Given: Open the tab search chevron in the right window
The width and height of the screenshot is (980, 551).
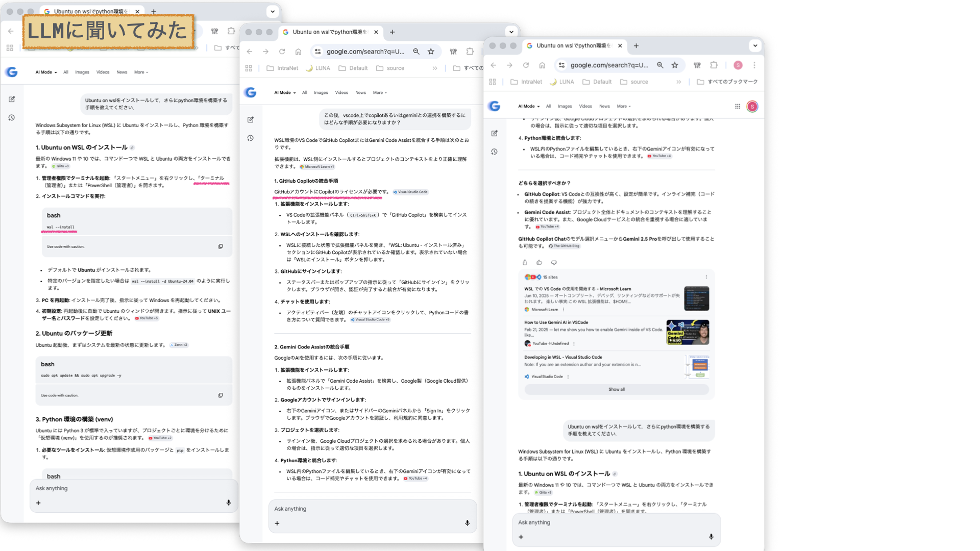Looking at the screenshot, I should point(755,45).
